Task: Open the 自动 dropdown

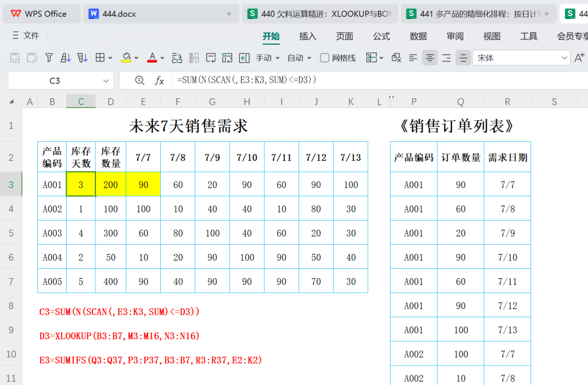Action: [299, 58]
